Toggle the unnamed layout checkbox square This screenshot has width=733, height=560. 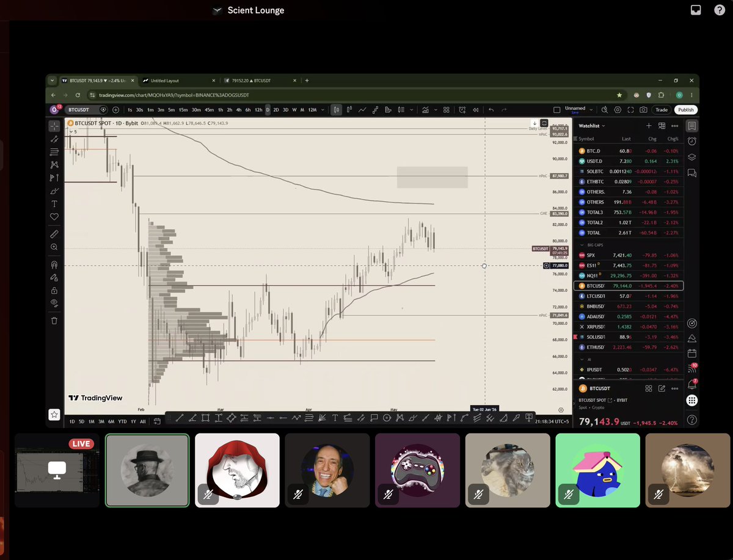point(556,110)
